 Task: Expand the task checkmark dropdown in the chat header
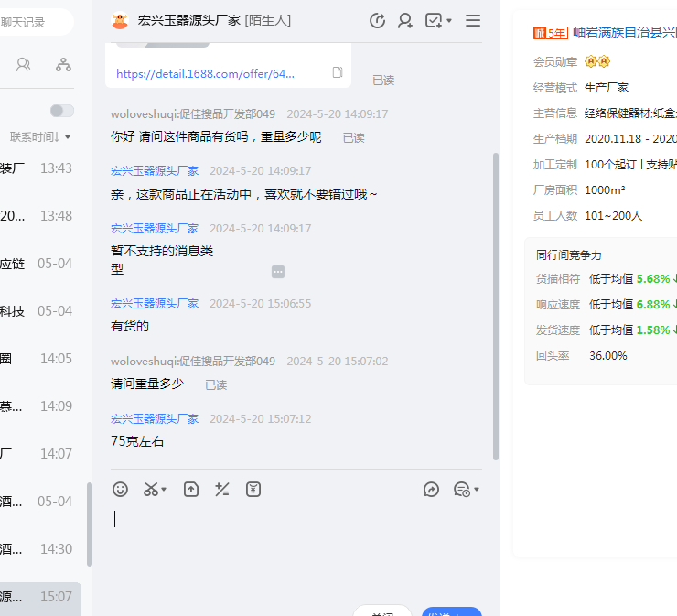(x=438, y=20)
